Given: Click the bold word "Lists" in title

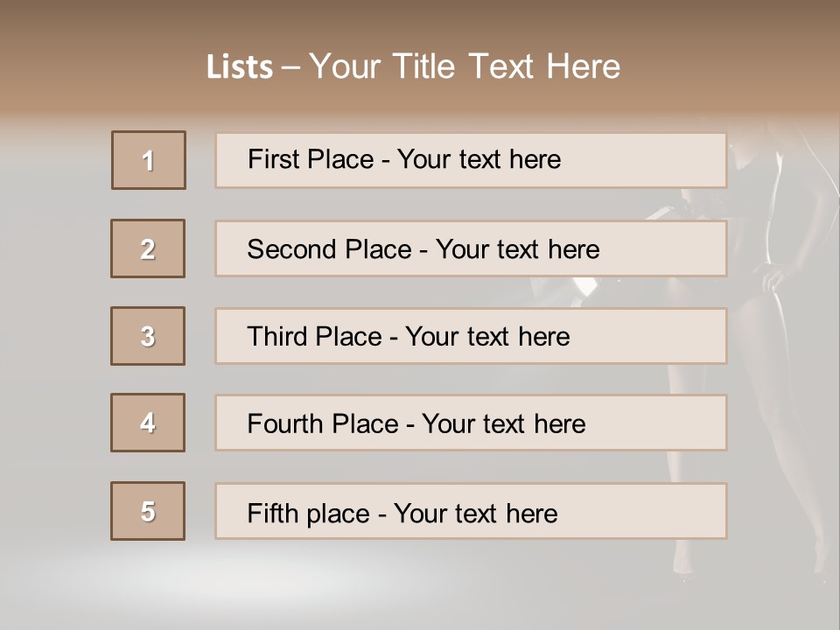Looking at the screenshot, I should pos(240,67).
